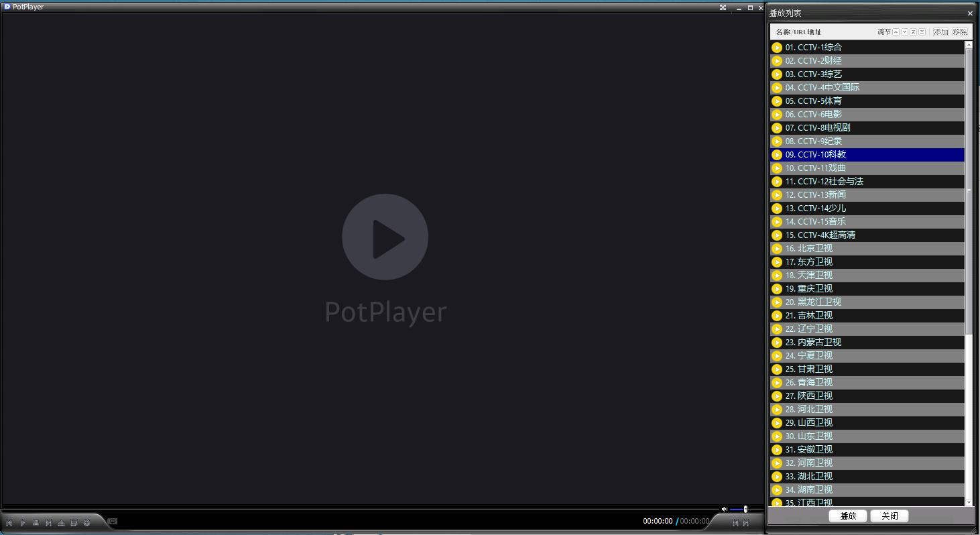
Task: Select 18. 天津卫视 in playlist
Action: point(867,276)
